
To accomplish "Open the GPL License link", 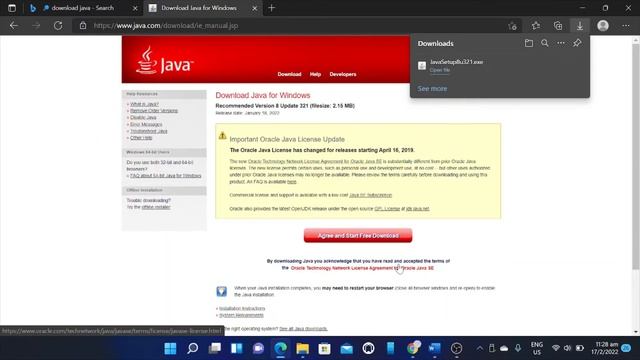I will pyautogui.click(x=387, y=209).
